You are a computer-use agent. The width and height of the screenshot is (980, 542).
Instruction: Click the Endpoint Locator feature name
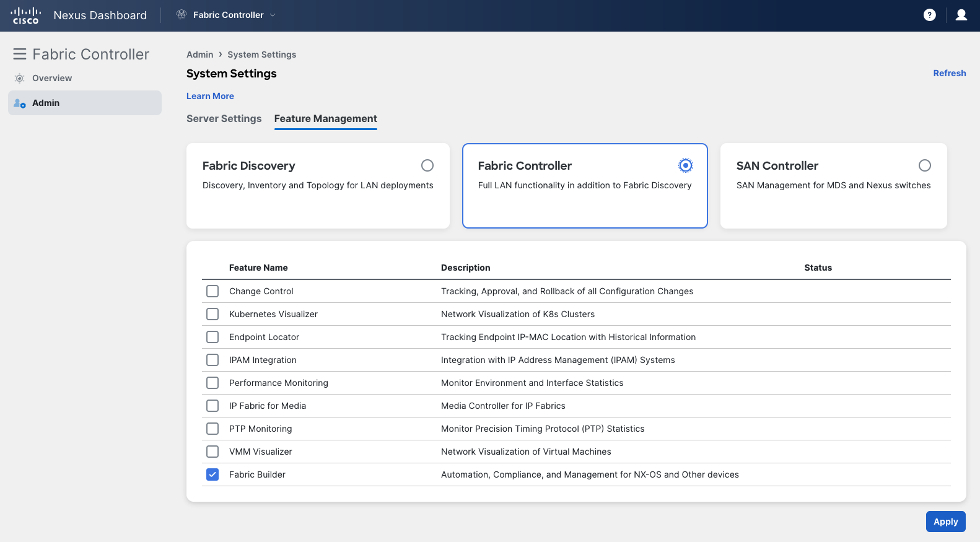pyautogui.click(x=264, y=337)
